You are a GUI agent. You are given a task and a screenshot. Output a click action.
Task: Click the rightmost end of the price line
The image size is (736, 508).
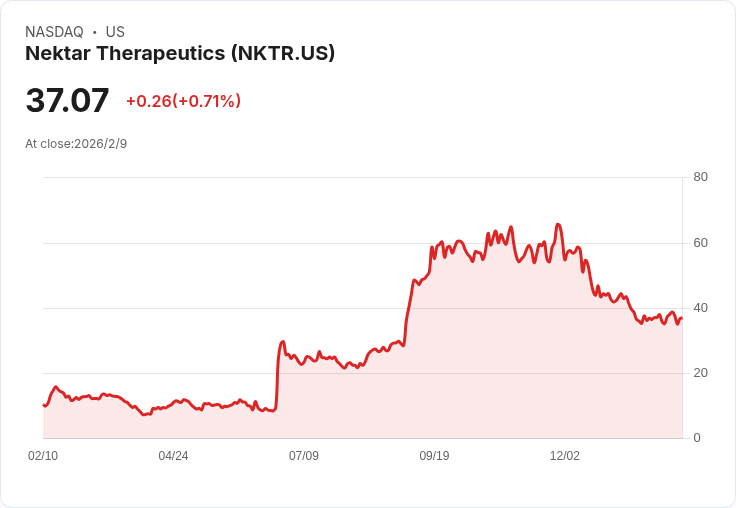[681, 319]
